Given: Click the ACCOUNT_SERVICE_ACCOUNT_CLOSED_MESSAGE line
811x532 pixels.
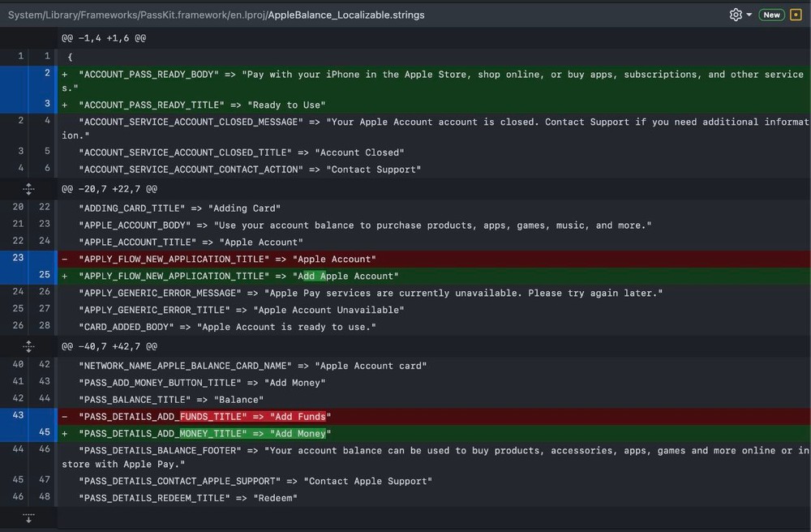Looking at the screenshot, I should tap(434, 129).
